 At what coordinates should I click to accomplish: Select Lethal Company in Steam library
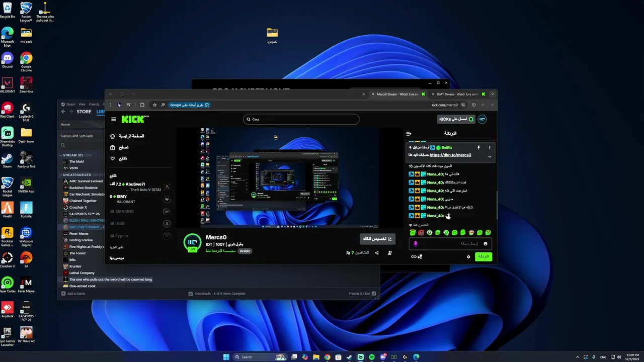click(x=82, y=273)
